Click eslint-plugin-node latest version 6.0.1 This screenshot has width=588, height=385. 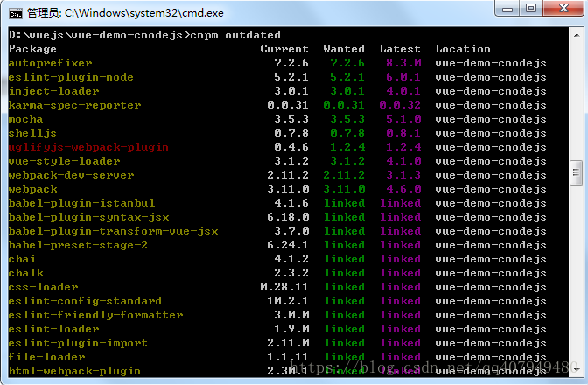[x=403, y=77]
